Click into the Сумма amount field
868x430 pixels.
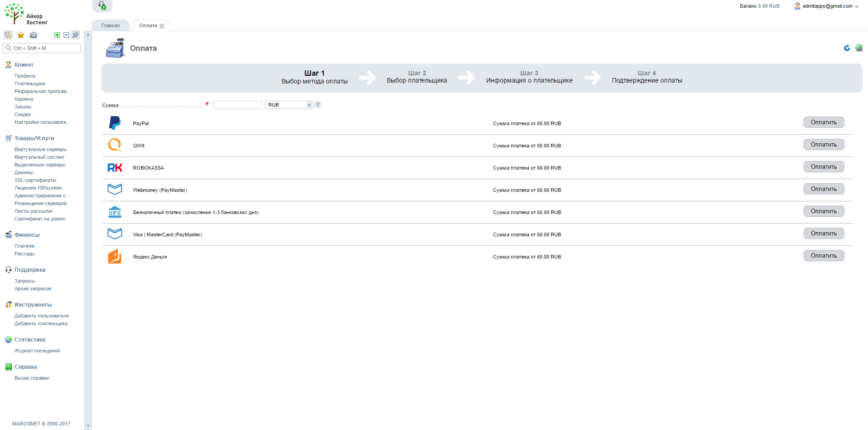(237, 105)
